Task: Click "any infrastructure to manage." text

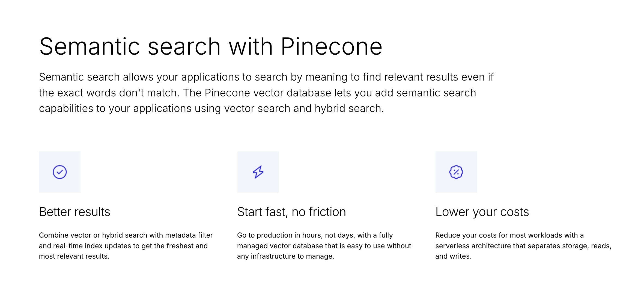Action: pos(285,256)
